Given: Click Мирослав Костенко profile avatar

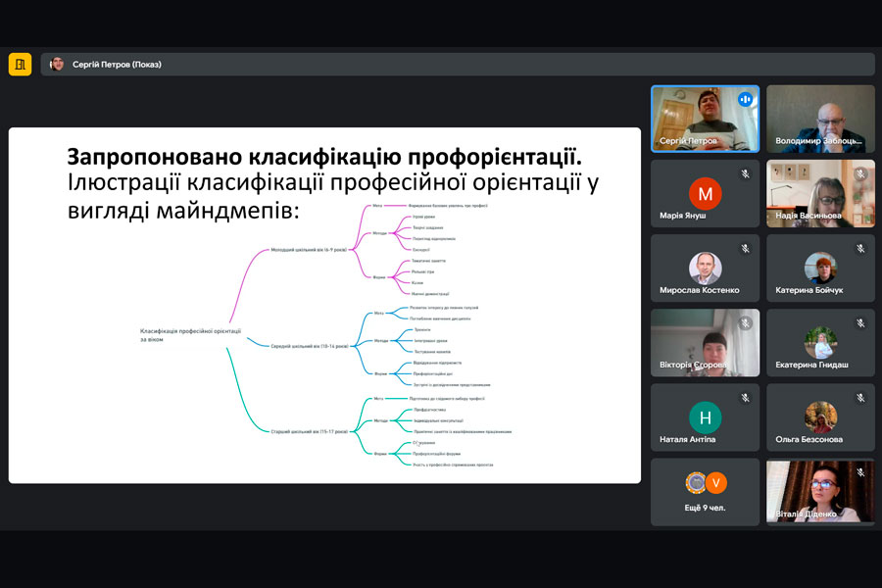Looking at the screenshot, I should point(705,268).
